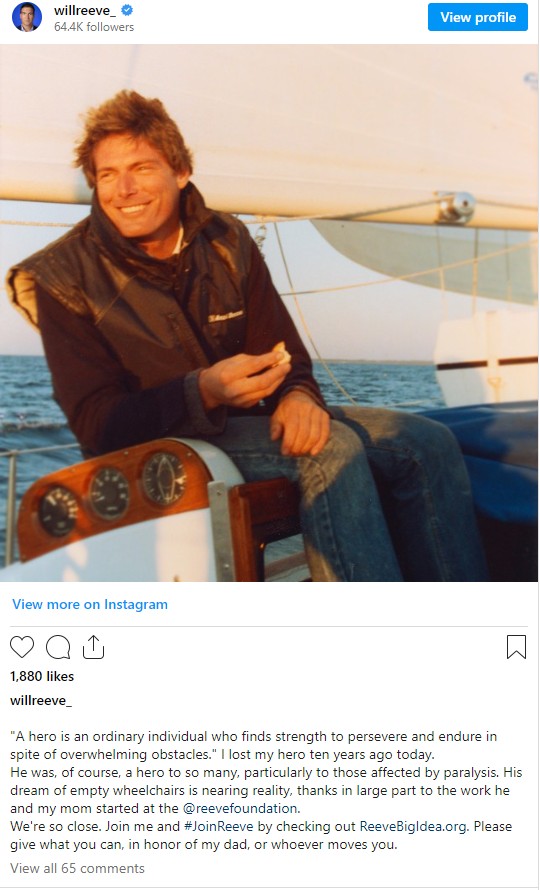Click the willreeve_ profile avatar
Viewport: 540px width, 890px height.
tap(27, 17)
